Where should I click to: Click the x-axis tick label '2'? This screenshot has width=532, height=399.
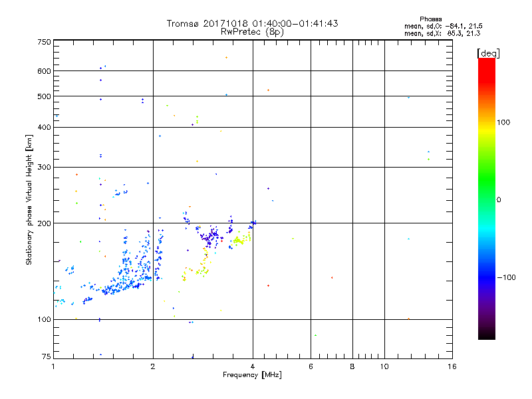(153, 366)
